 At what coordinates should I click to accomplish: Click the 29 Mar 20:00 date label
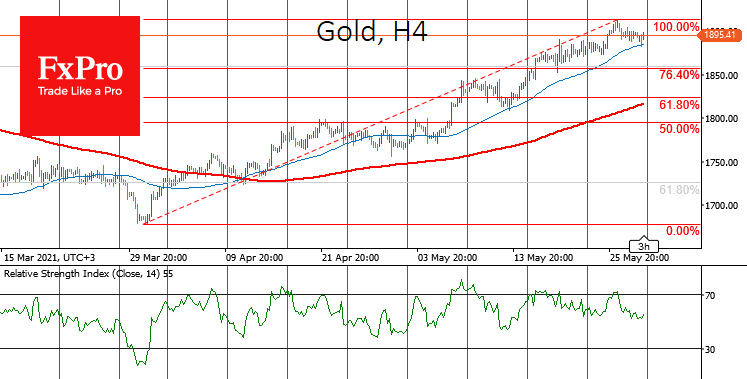(159, 258)
